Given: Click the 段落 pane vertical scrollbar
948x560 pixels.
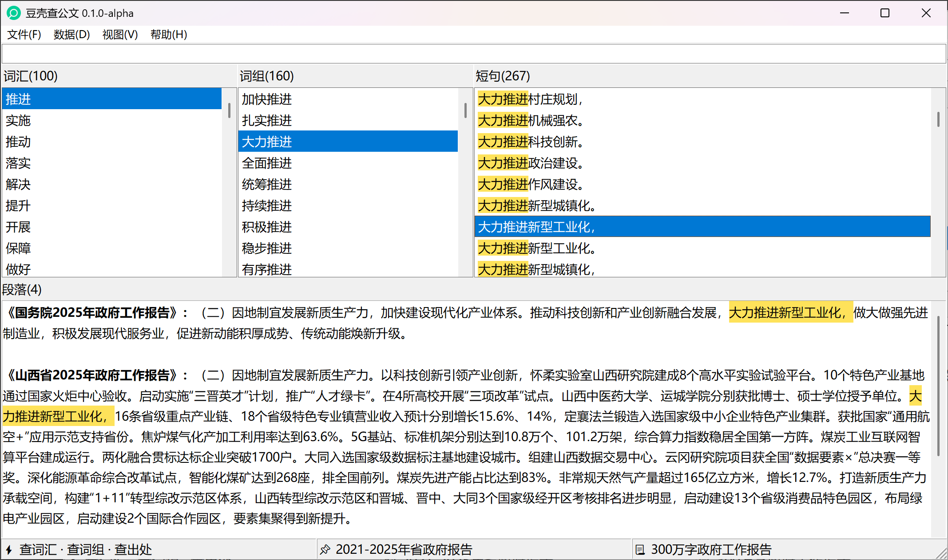Looking at the screenshot, I should coord(938,386).
